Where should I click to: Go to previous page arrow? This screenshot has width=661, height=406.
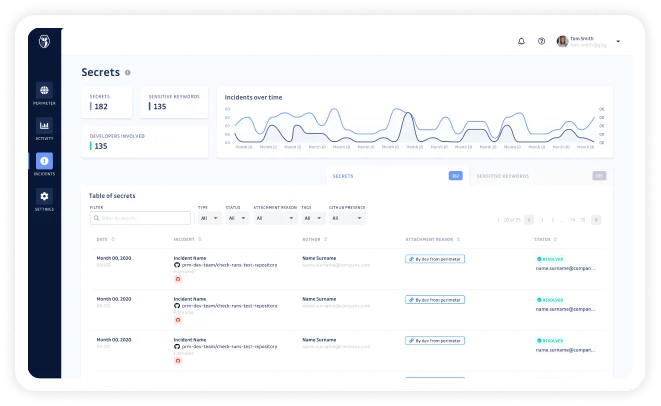click(x=529, y=220)
